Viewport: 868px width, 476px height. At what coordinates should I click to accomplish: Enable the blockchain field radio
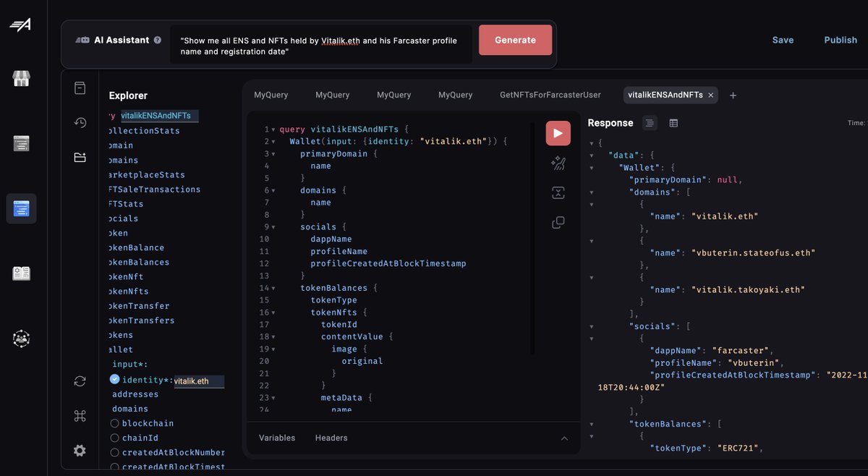point(114,423)
